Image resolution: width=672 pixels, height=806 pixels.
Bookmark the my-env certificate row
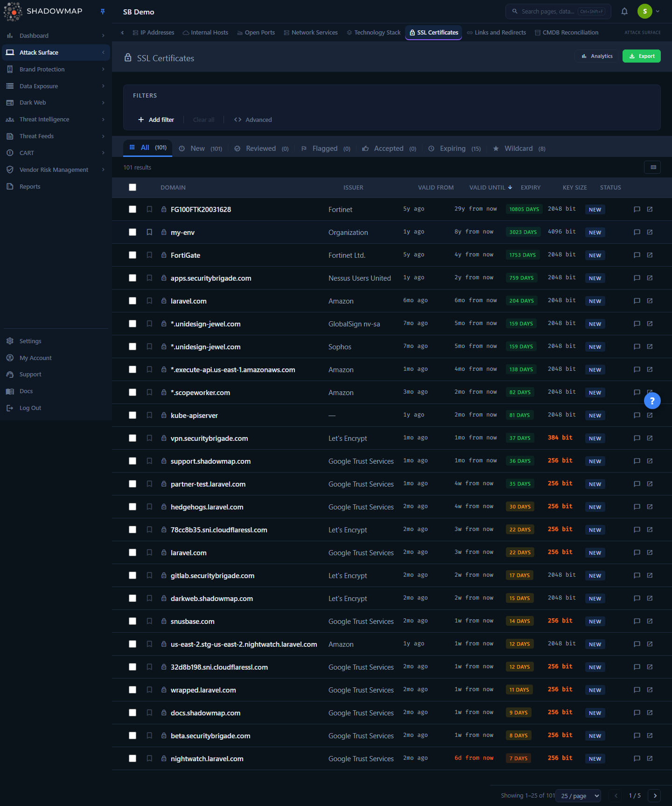[149, 232]
